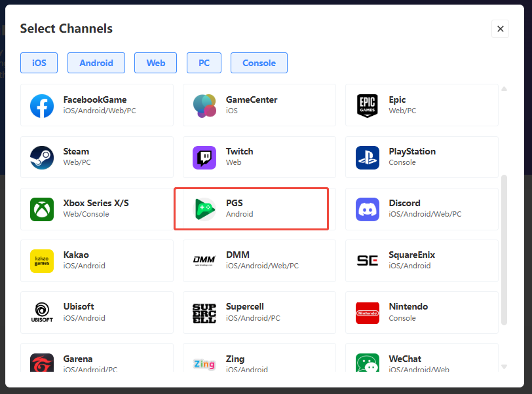Select the Epic channel name

[x=397, y=100]
